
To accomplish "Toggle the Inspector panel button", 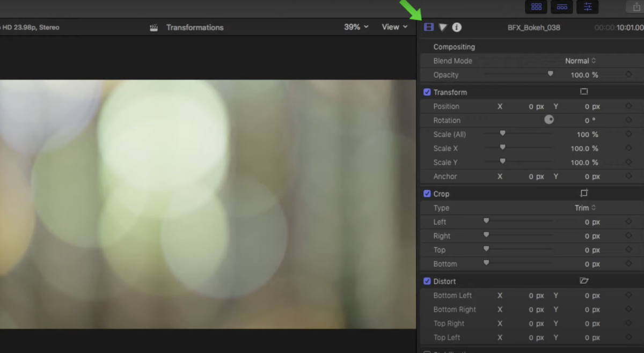I will (x=588, y=7).
